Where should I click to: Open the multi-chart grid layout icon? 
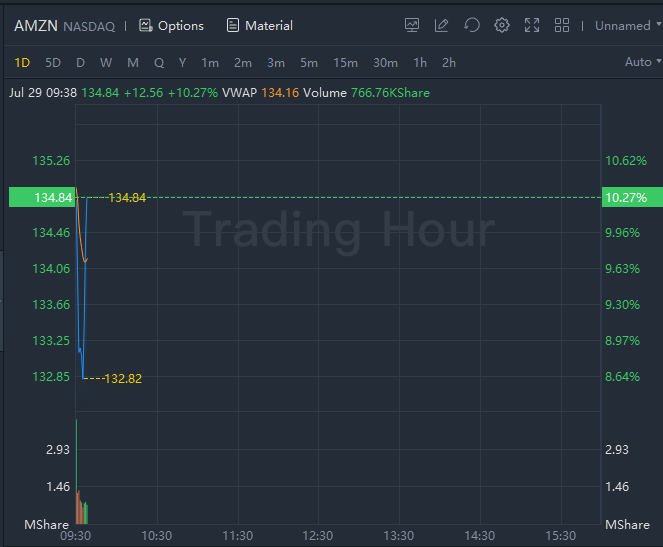562,25
